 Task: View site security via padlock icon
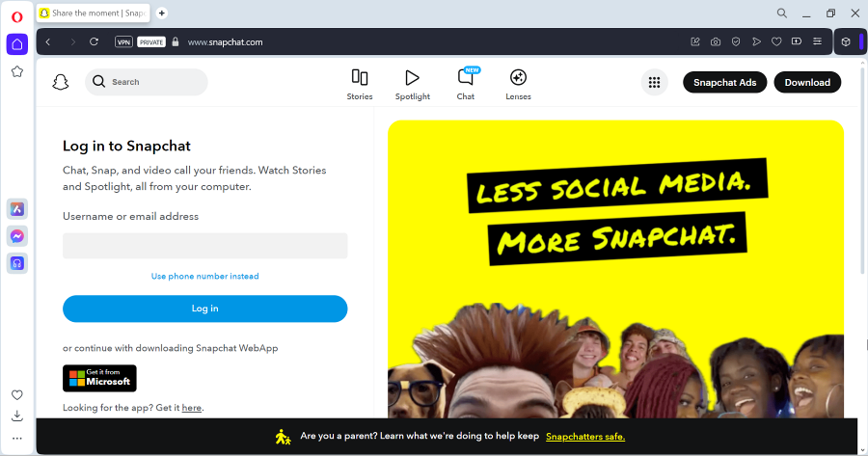point(176,42)
